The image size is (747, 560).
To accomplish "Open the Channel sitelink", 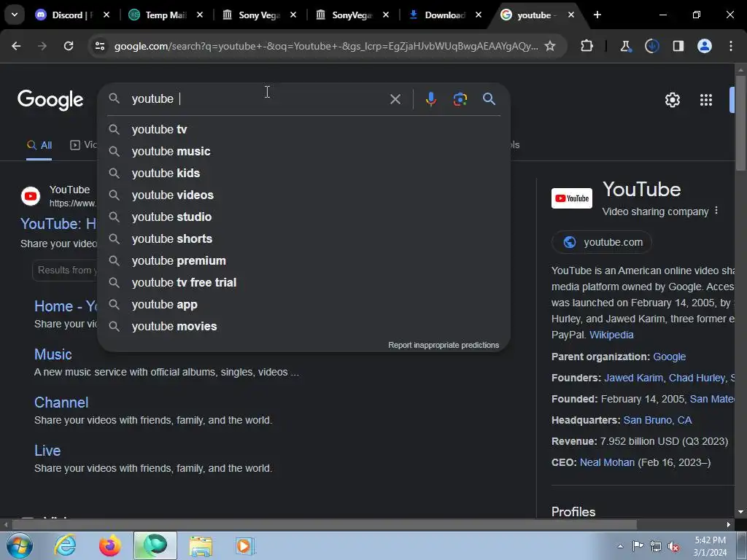I will coord(61,402).
